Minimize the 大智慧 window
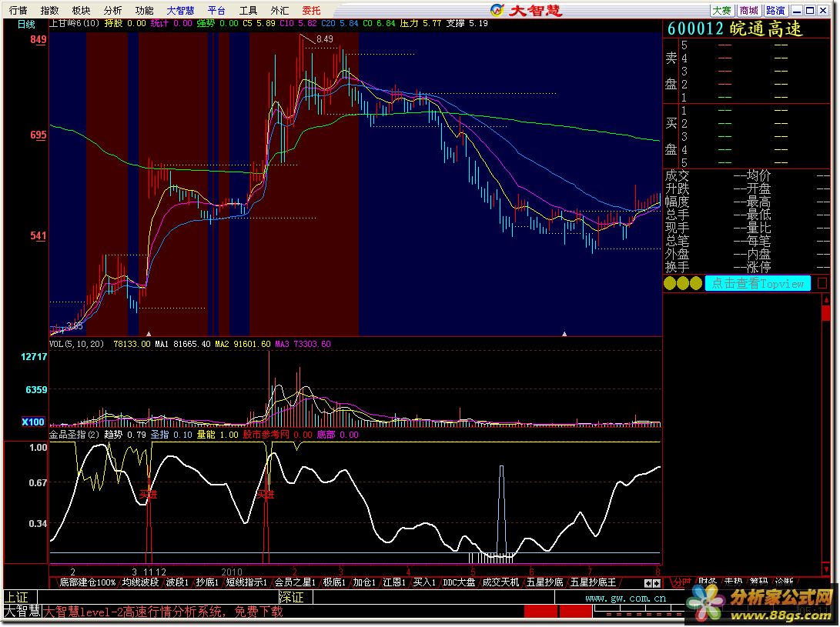 797,11
